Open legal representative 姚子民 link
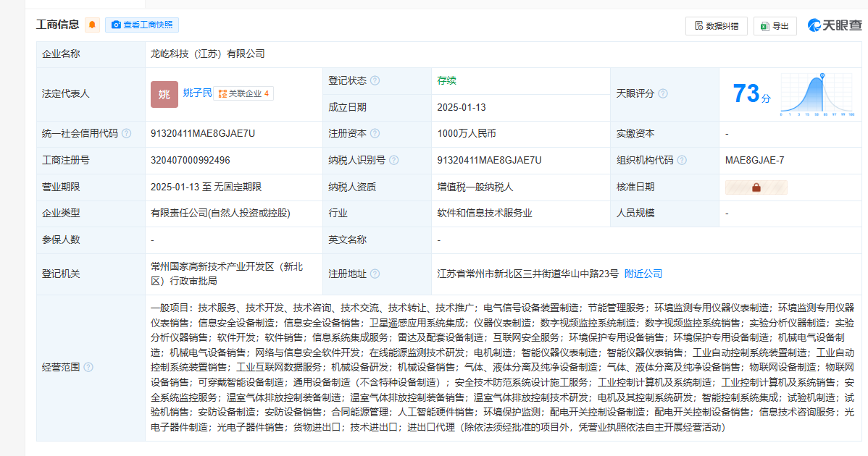The height and width of the screenshot is (456, 868). [197, 93]
